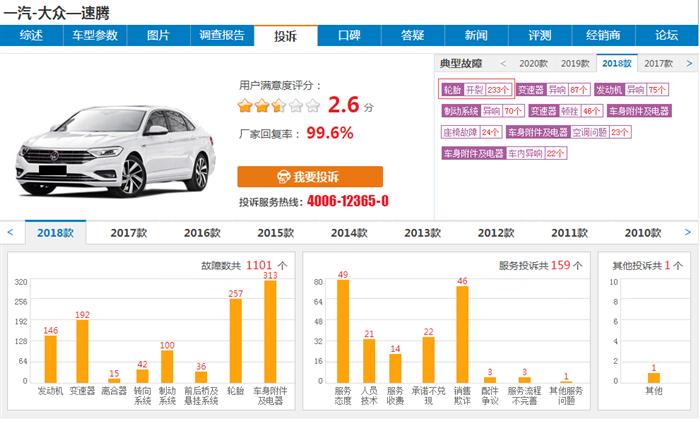Select the 2015款 year tab
700x423 pixels.
click(276, 232)
